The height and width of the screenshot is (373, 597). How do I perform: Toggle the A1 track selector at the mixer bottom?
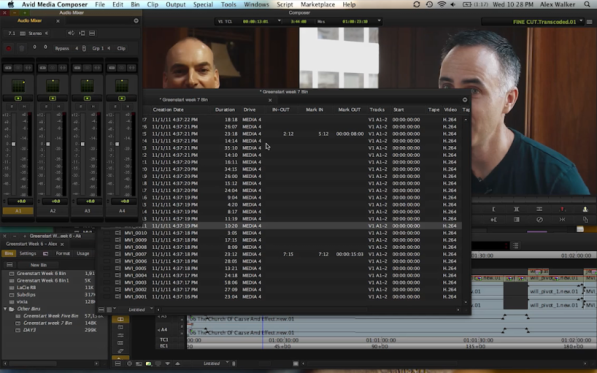(x=18, y=210)
